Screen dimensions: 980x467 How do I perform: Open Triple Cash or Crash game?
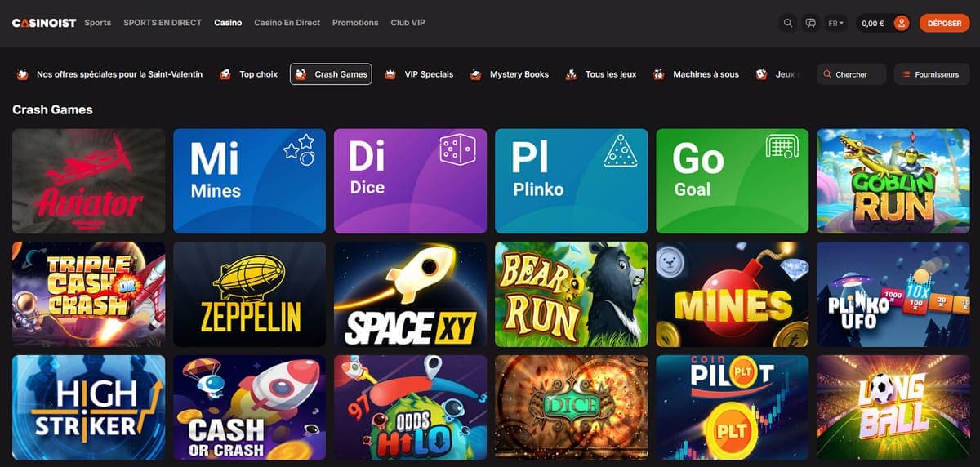click(88, 294)
